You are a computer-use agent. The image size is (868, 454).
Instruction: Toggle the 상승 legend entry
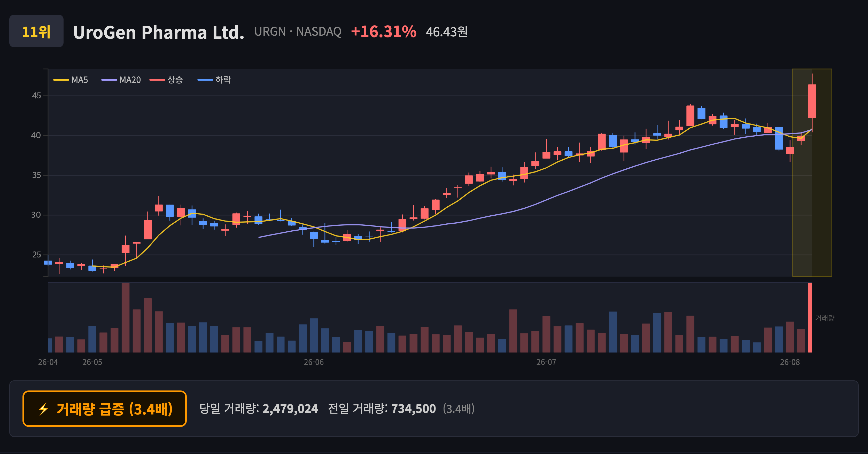(166, 80)
